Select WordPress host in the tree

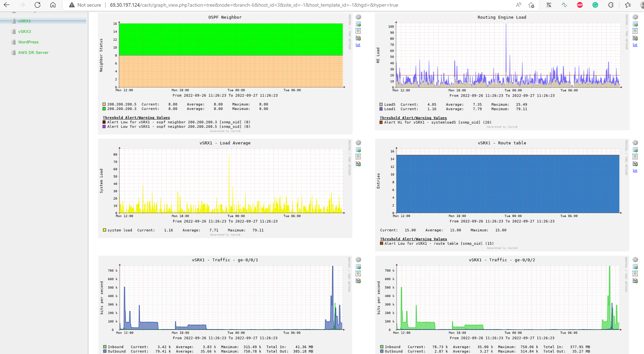(28, 42)
